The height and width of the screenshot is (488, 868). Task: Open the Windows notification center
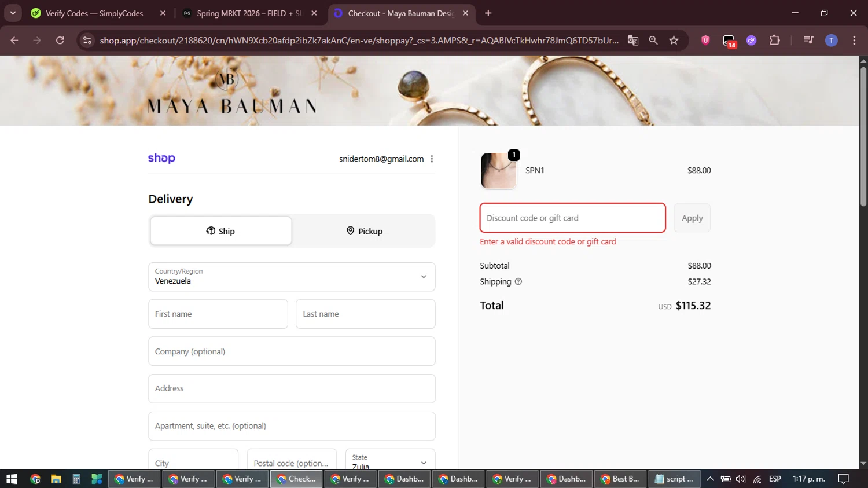pyautogui.click(x=844, y=479)
